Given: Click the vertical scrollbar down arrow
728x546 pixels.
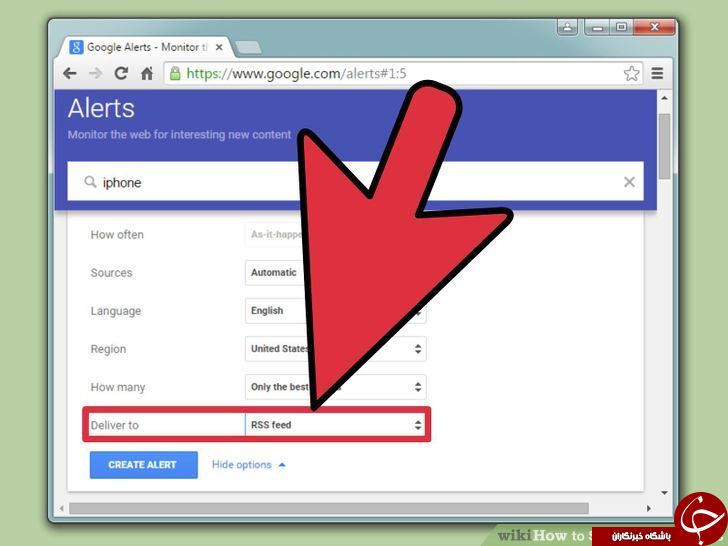Looking at the screenshot, I should pos(664,493).
